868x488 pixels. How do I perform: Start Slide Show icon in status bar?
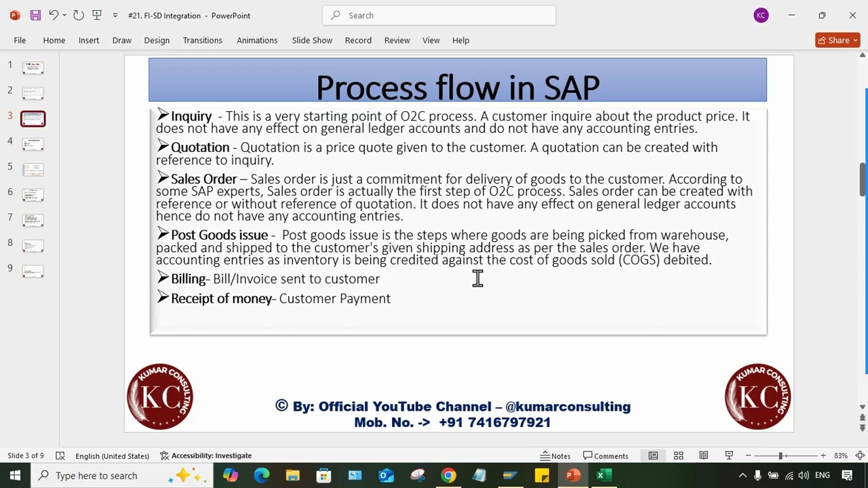point(729,455)
